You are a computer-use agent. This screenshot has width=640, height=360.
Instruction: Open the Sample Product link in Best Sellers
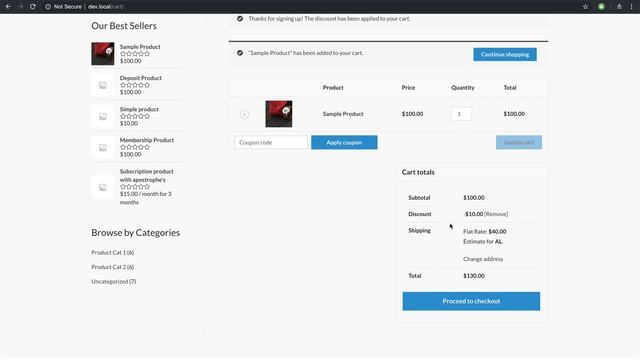140,47
